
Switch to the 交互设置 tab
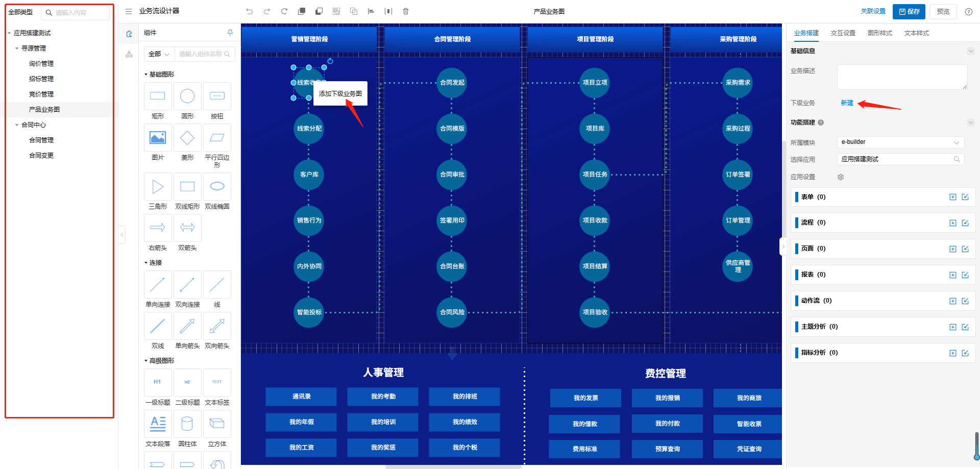[843, 33]
